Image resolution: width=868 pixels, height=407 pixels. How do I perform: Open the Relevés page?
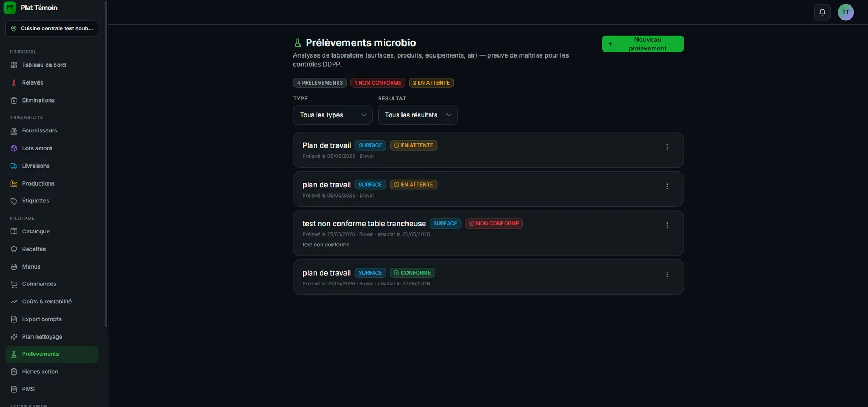(x=52, y=83)
